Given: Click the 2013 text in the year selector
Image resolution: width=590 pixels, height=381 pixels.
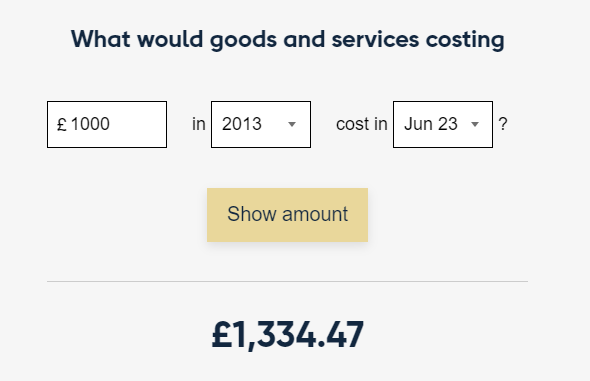Looking at the screenshot, I should 242,124.
